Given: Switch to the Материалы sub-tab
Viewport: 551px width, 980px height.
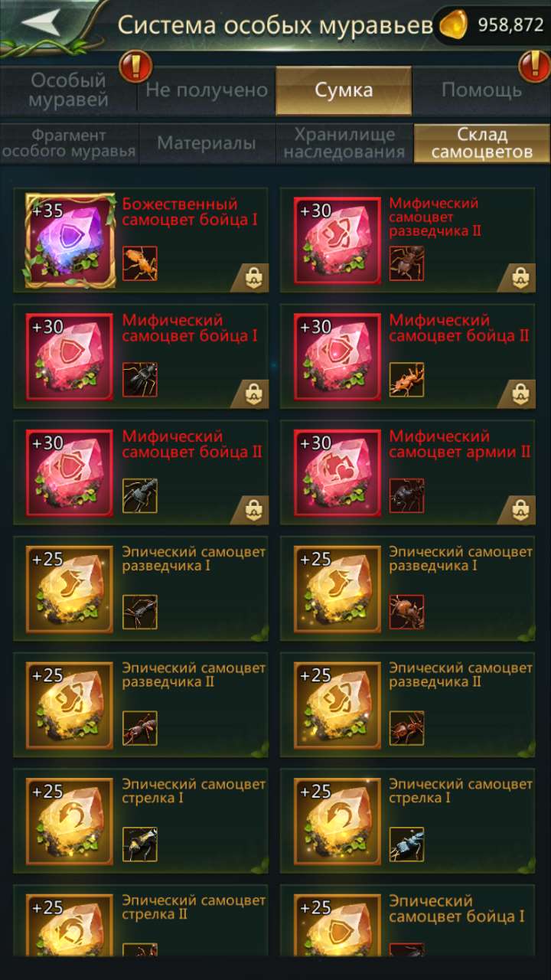Looking at the screenshot, I should 207,143.
